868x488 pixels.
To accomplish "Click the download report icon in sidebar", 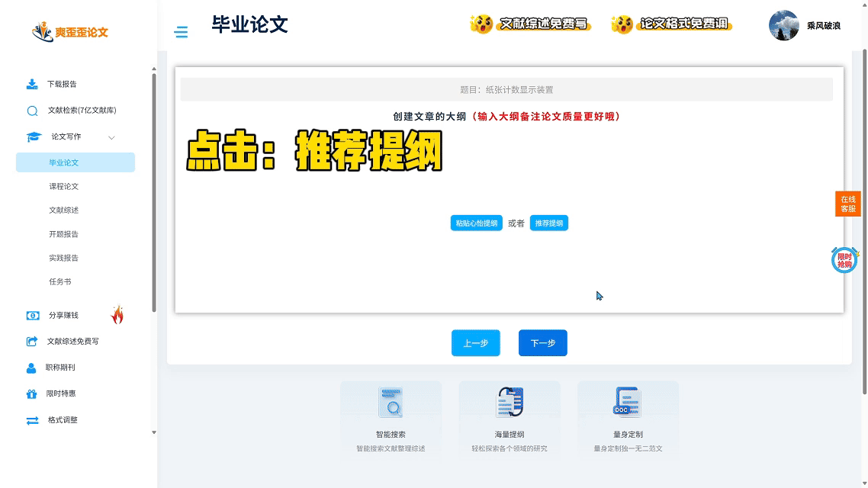I will tap(32, 84).
